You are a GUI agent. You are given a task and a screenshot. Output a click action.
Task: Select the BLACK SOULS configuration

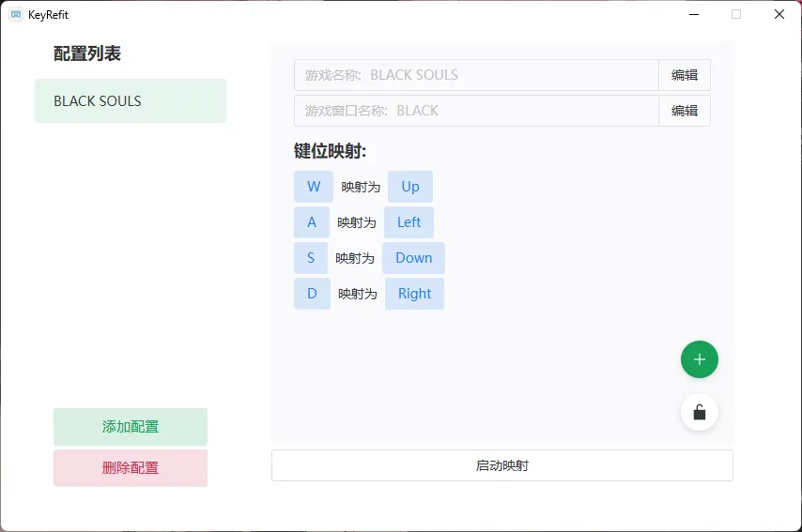click(130, 101)
